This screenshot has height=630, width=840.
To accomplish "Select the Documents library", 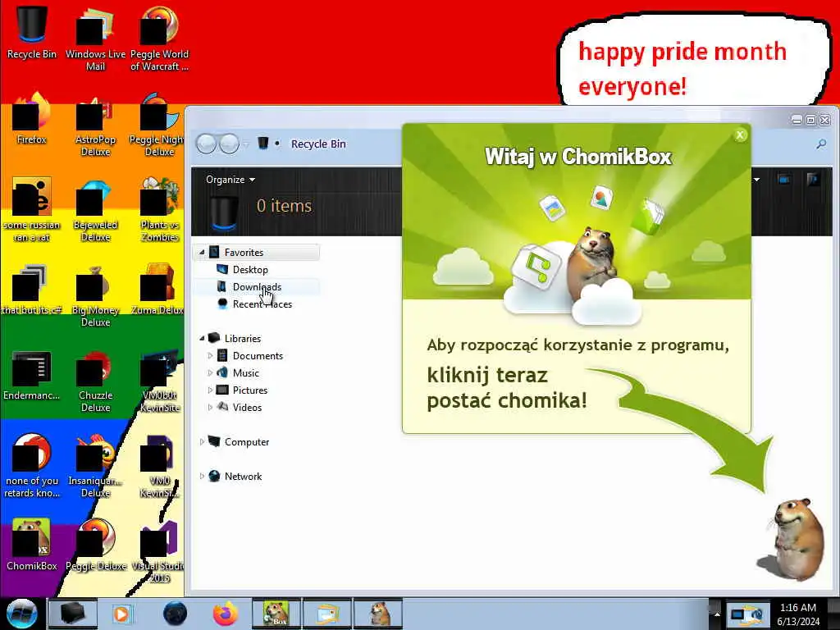I will [249, 355].
